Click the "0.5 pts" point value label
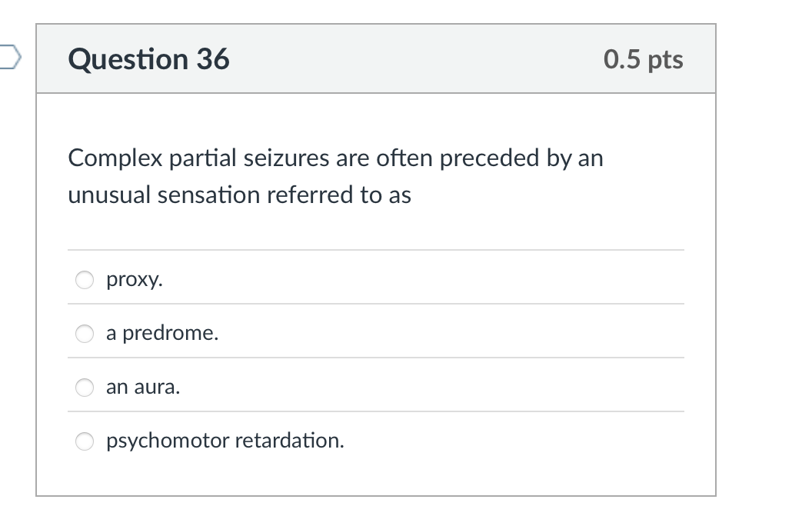The width and height of the screenshot is (812, 526). [x=644, y=60]
